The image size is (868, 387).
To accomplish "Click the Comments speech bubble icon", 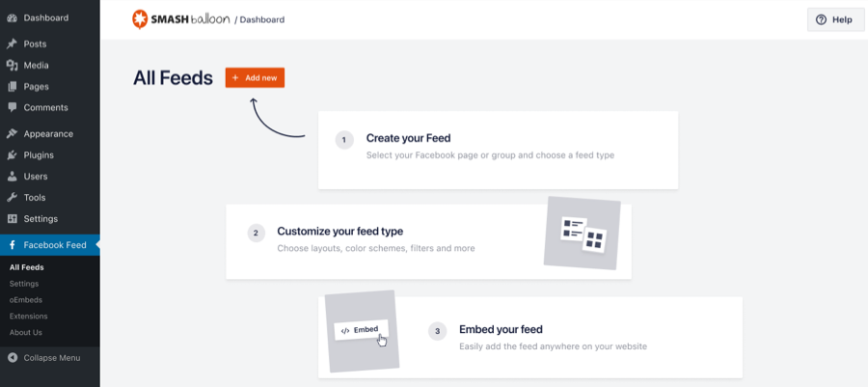I will tap(12, 108).
